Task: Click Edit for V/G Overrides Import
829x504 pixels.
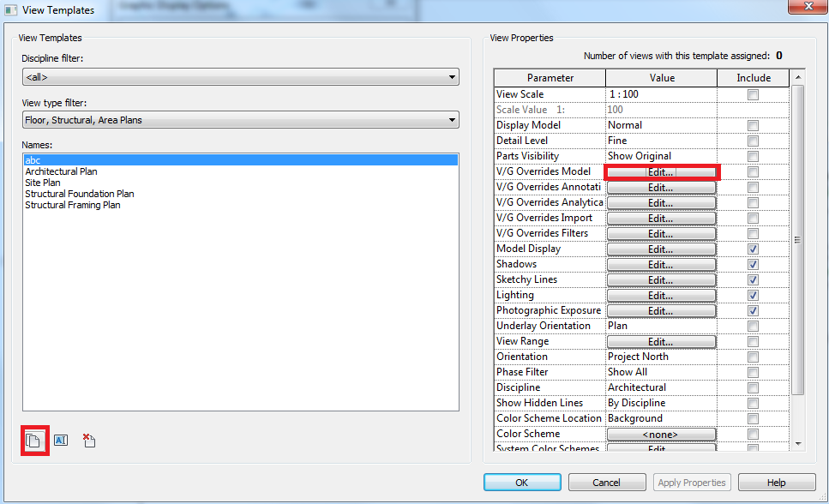Action: point(661,219)
